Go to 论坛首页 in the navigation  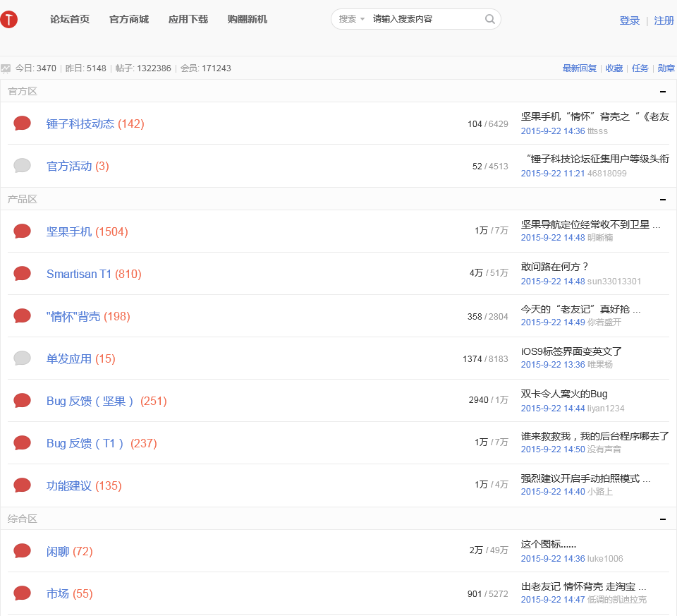click(70, 20)
